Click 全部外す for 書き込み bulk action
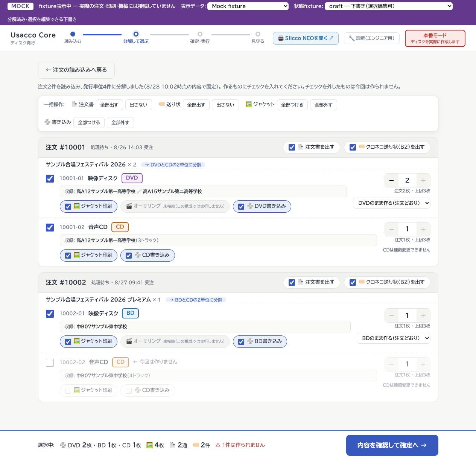The image size is (476, 460). [x=120, y=122]
